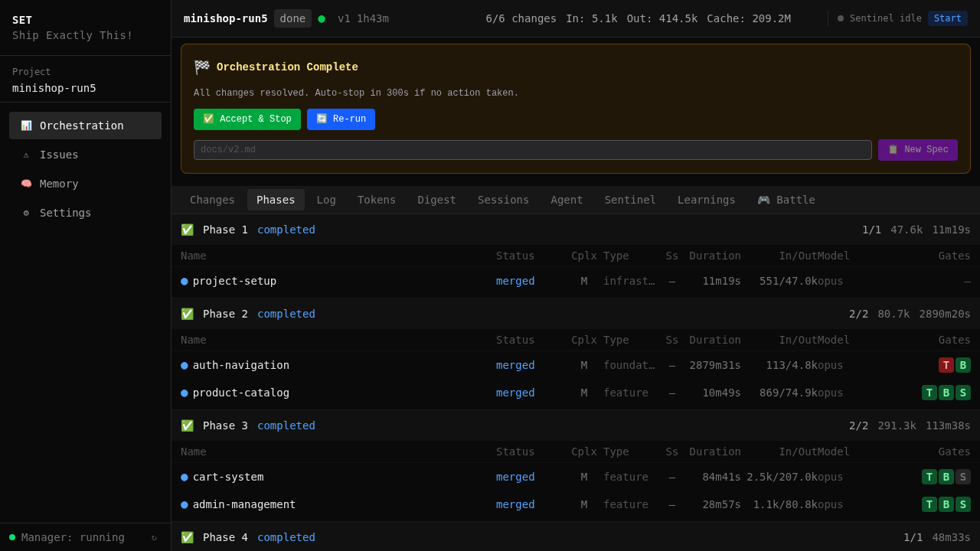This screenshot has width=980, height=551.
Task: Click the restart icon next to Manager: running
Action: coord(154,537)
